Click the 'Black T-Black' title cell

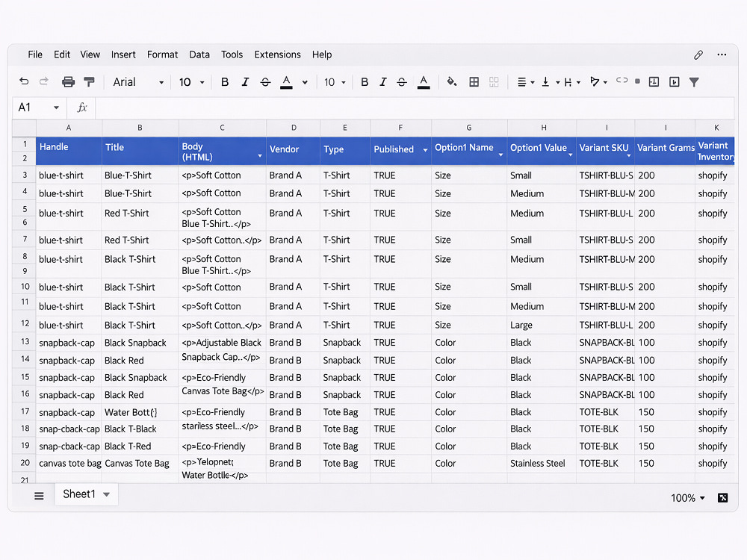(x=140, y=429)
